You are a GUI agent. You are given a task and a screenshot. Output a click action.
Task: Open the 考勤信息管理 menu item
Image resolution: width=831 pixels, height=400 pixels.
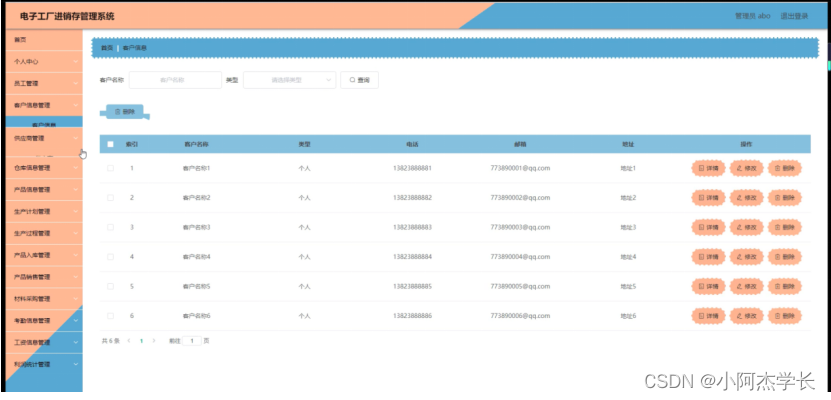[44, 321]
